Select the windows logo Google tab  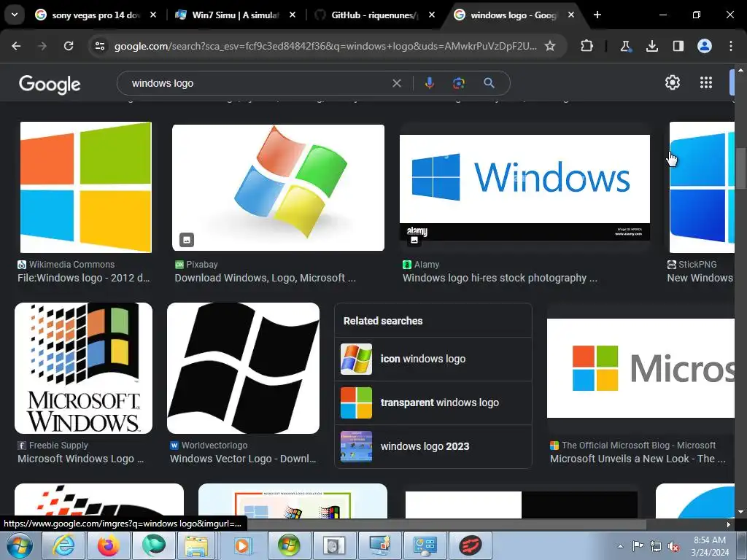[514, 15]
